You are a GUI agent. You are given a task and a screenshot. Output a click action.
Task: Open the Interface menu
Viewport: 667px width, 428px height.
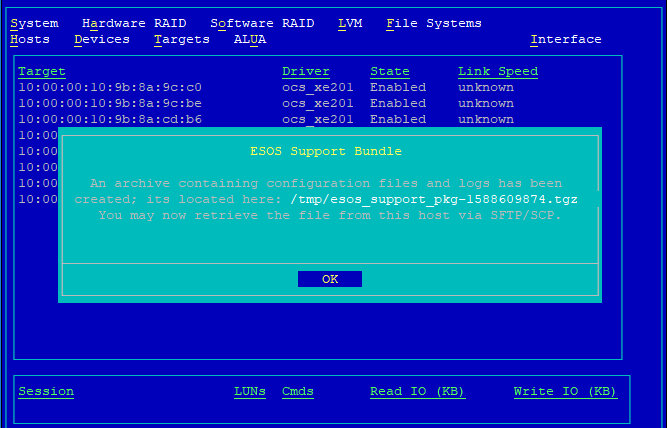566,39
